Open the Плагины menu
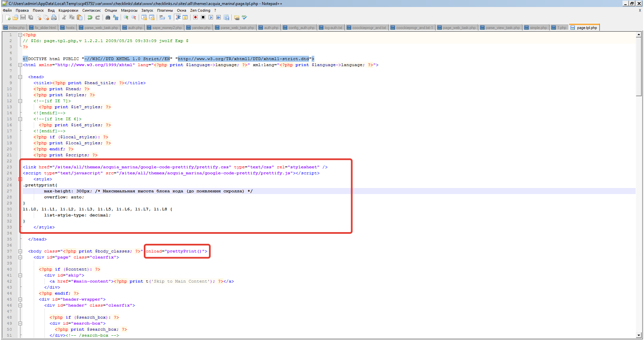Screen dimensions: 644x340 click(x=165, y=10)
